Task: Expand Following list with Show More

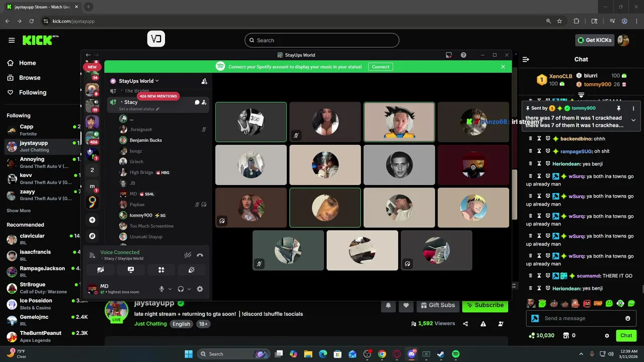Action: click(x=19, y=211)
